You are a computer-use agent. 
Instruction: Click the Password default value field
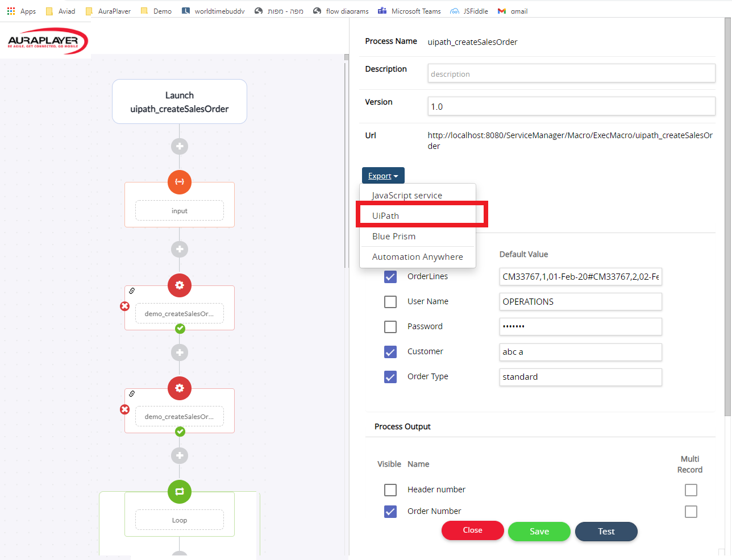click(581, 326)
